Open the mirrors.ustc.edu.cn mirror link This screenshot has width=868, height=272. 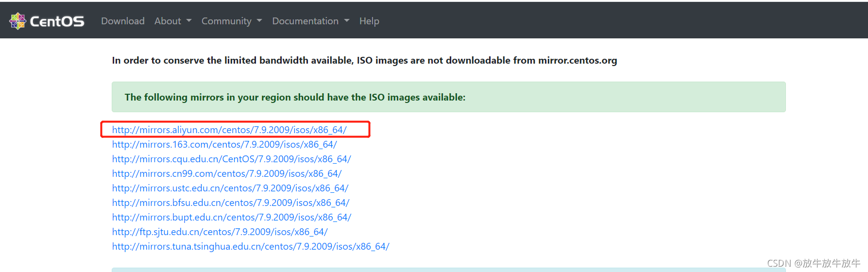coord(230,188)
